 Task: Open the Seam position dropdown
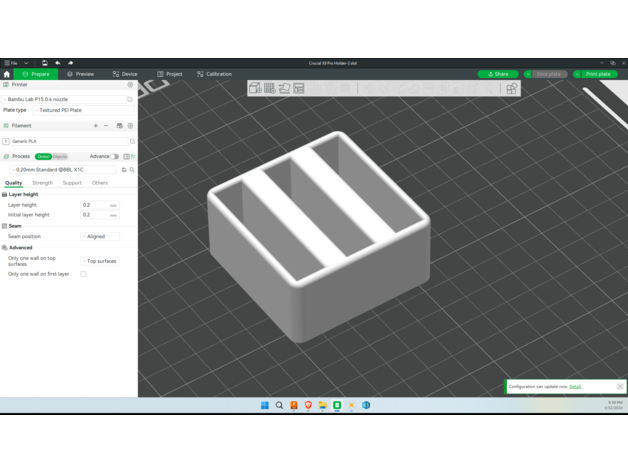[100, 237]
